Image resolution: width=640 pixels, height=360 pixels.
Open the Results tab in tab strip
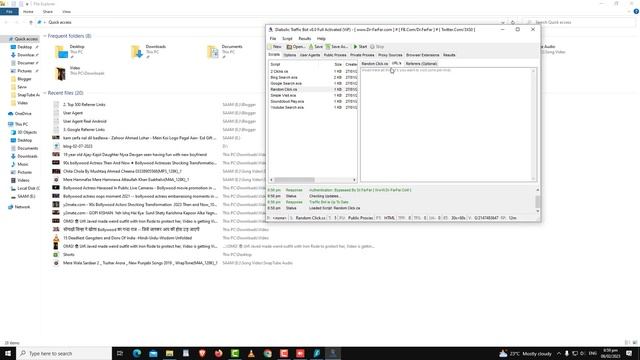tap(449, 55)
